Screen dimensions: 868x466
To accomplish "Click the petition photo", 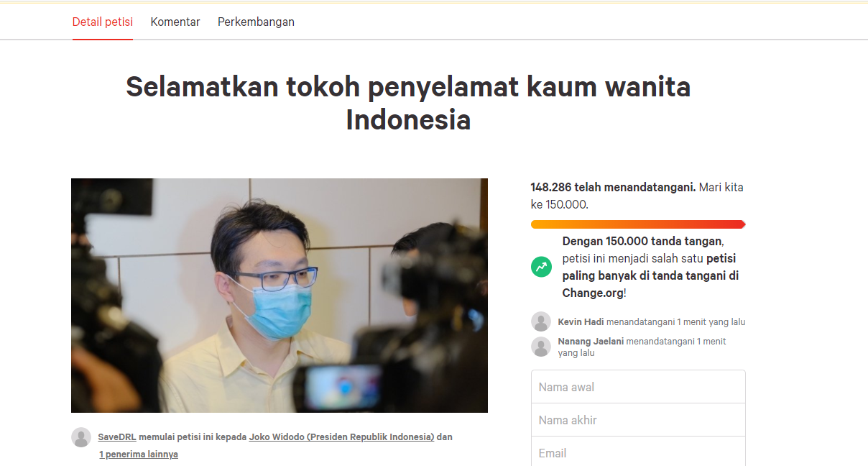I will (x=280, y=296).
